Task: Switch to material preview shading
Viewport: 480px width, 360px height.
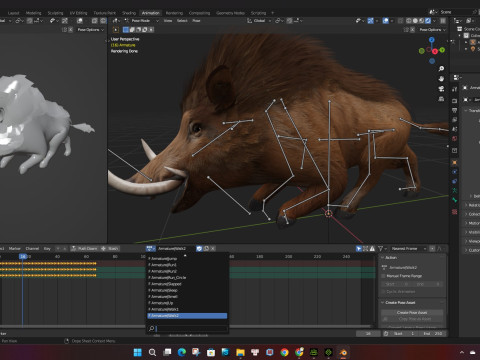Action: tap(422, 21)
